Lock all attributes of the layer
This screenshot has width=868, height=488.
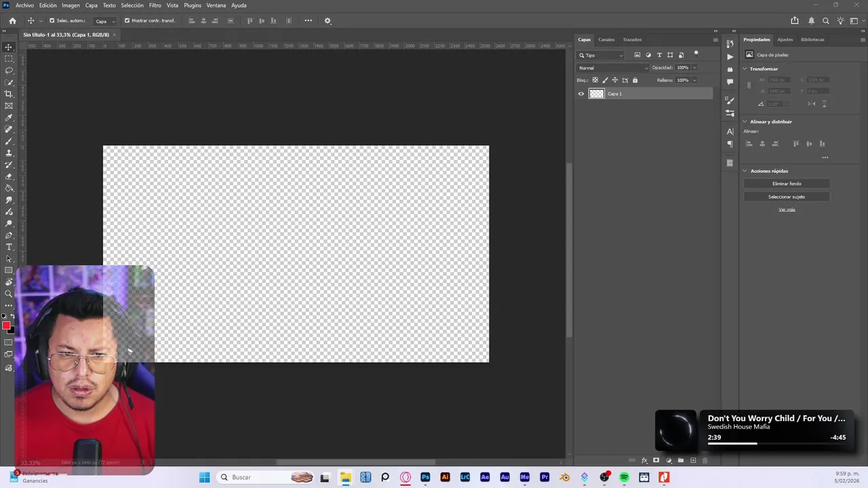[635, 80]
